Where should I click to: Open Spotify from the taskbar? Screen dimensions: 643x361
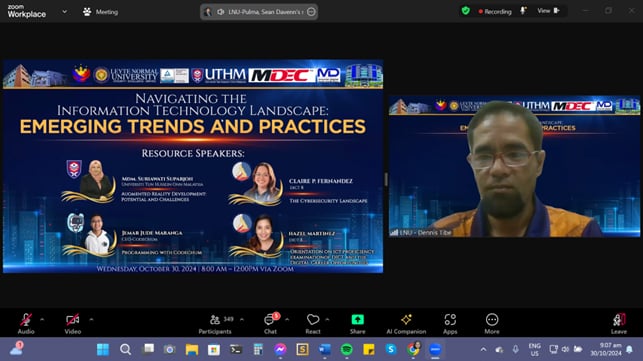tap(347, 350)
